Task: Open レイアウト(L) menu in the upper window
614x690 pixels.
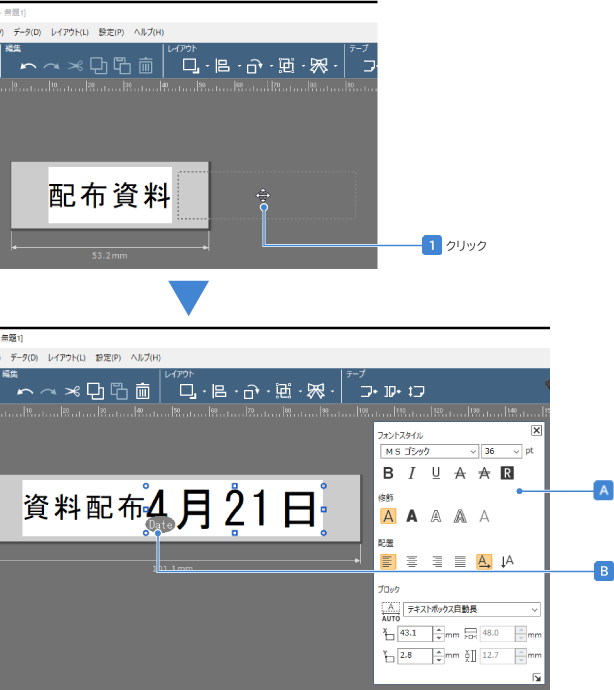Action: tap(69, 32)
